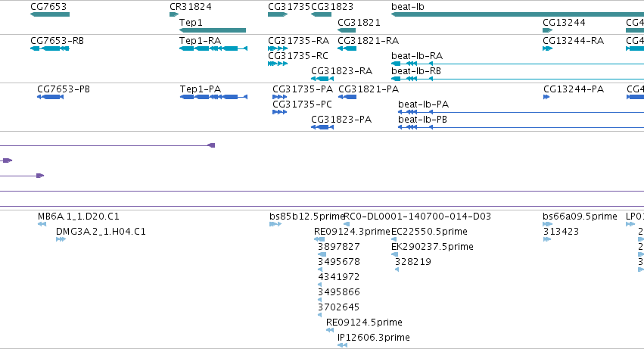Click the RC0-DL0001-140700-014-D03 feature label

click(x=417, y=217)
